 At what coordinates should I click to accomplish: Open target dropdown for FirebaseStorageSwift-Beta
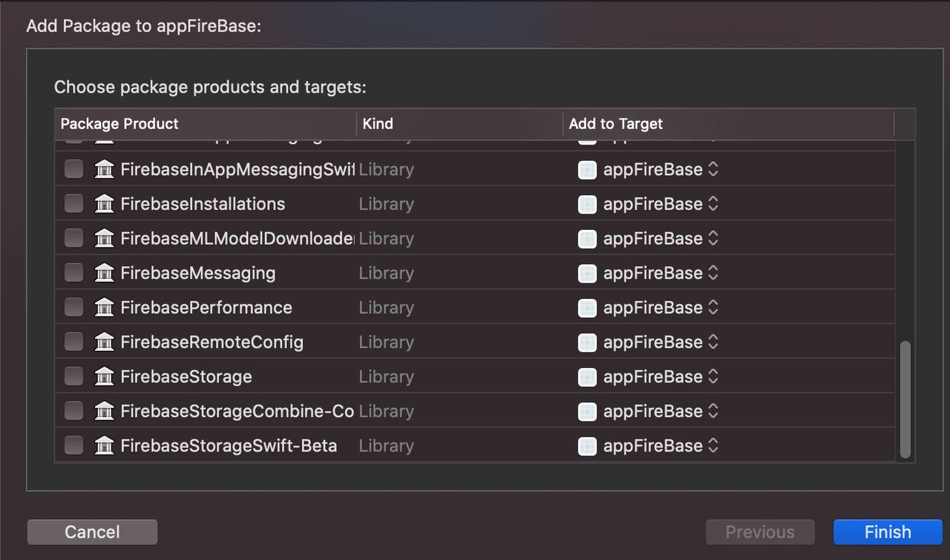[648, 446]
